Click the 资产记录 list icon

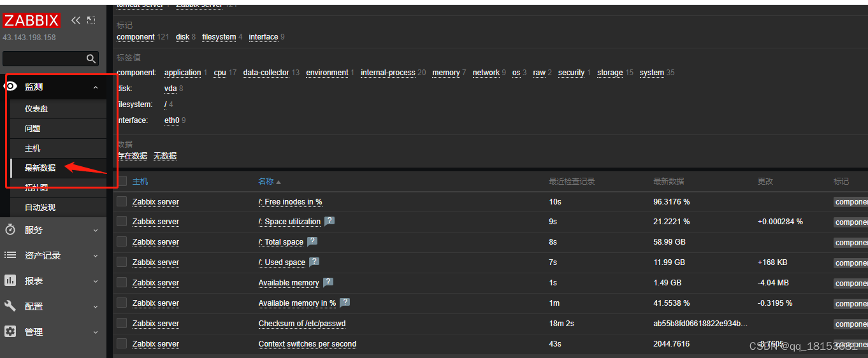[x=10, y=255]
